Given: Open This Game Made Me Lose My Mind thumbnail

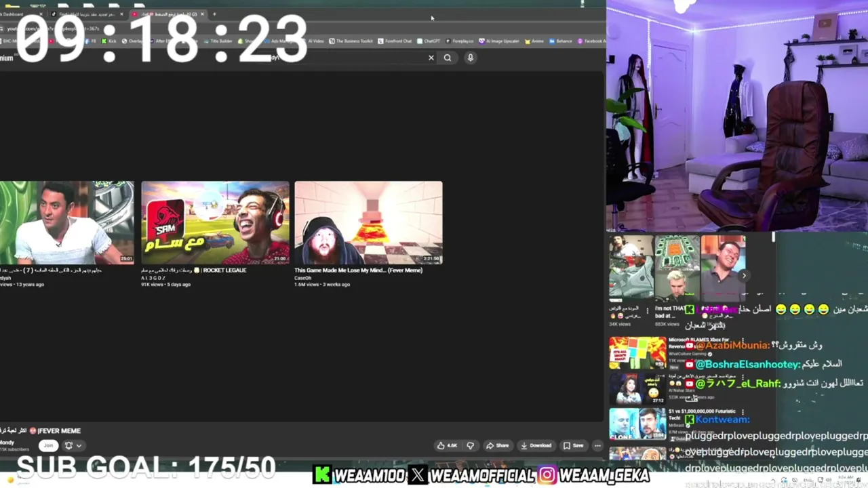Looking at the screenshot, I should [x=368, y=223].
